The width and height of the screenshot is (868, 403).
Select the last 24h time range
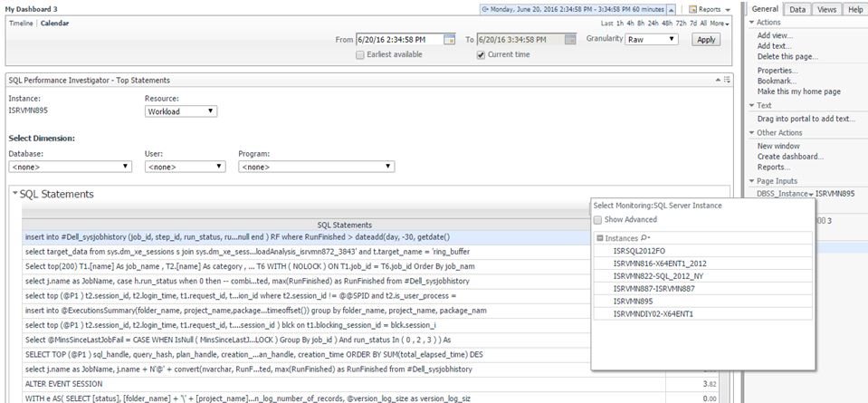click(653, 24)
